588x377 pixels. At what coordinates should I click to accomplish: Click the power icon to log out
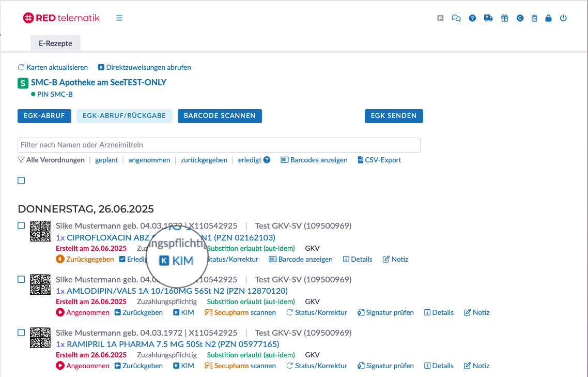point(564,18)
